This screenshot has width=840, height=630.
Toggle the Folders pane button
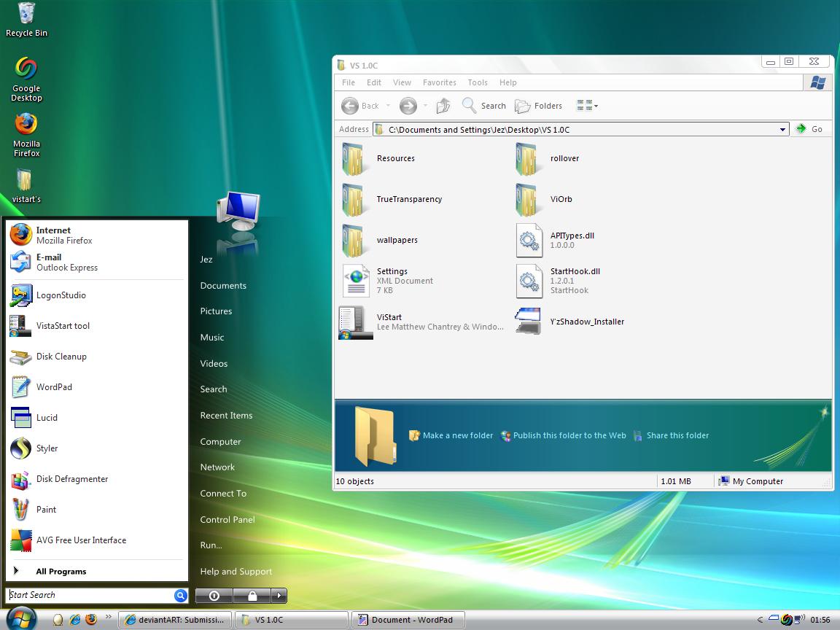(539, 106)
